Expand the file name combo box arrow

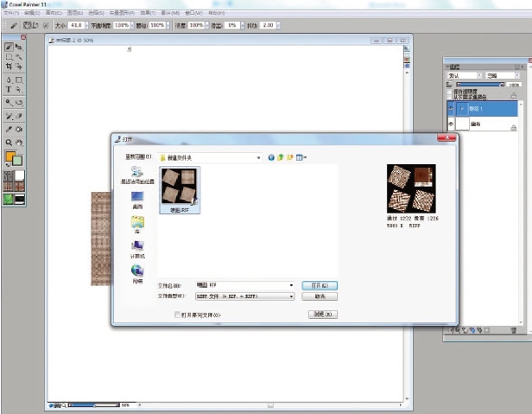pos(292,284)
